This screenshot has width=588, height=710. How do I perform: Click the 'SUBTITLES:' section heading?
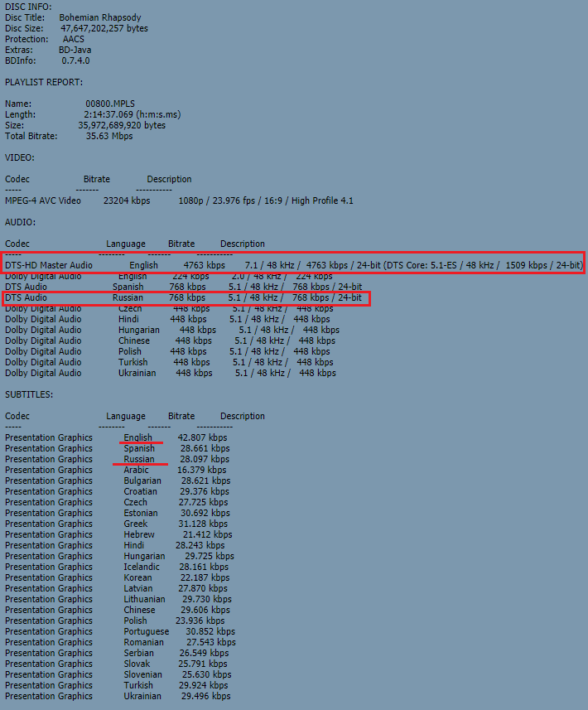pos(29,395)
